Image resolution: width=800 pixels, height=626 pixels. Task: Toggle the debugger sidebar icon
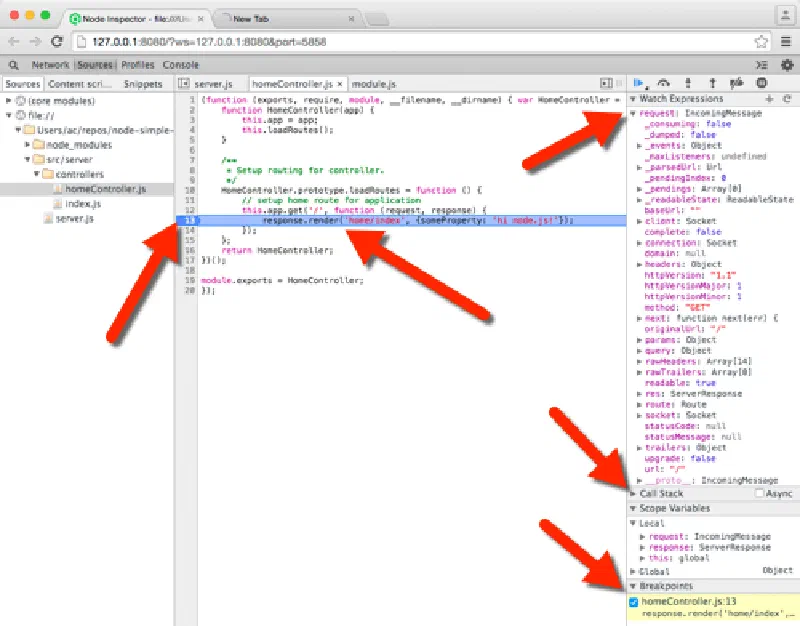tap(606, 83)
